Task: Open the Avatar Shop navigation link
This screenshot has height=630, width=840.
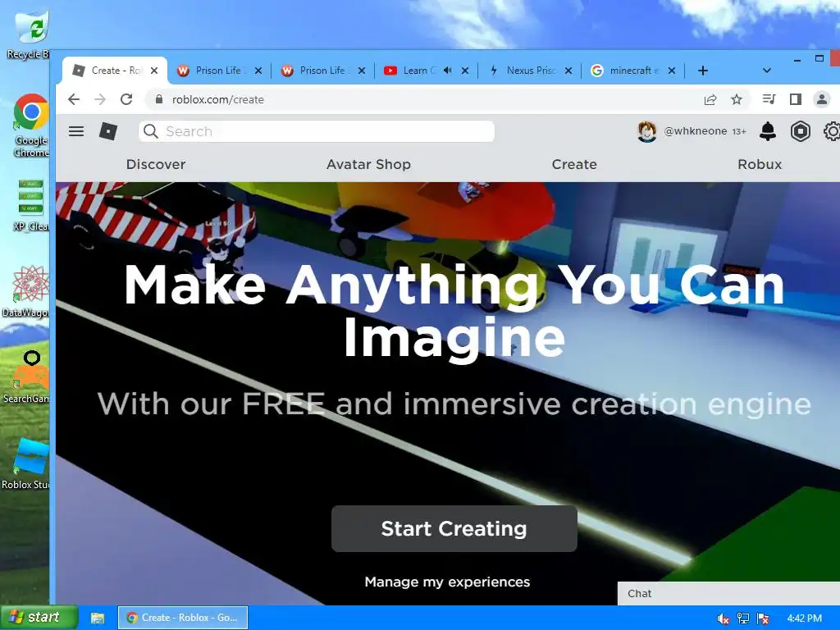Action: (368, 164)
